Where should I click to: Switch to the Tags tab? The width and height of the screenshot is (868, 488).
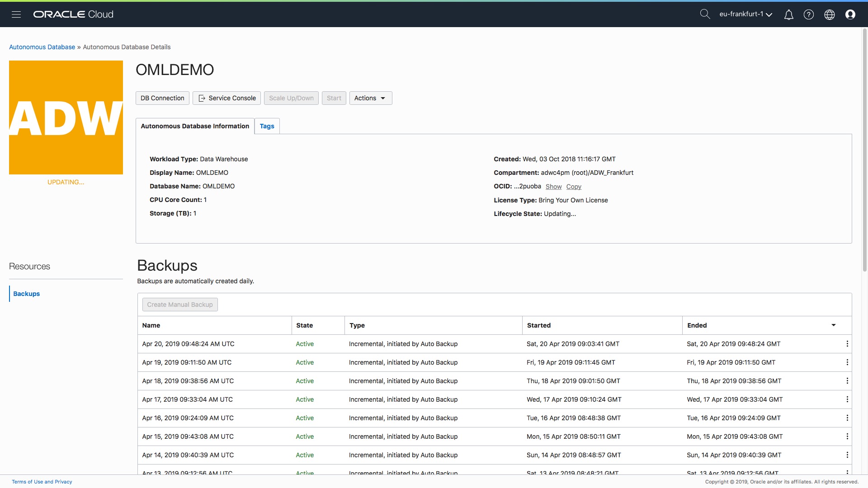click(x=267, y=126)
